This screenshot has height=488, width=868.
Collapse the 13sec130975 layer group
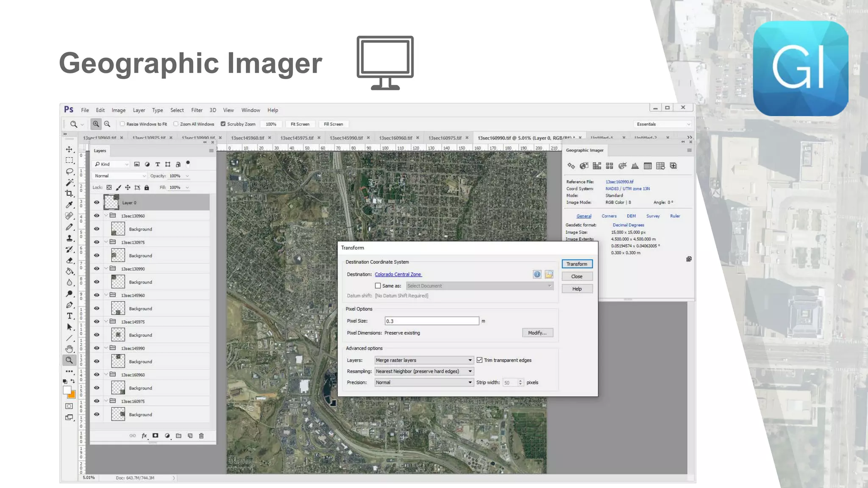(x=106, y=242)
